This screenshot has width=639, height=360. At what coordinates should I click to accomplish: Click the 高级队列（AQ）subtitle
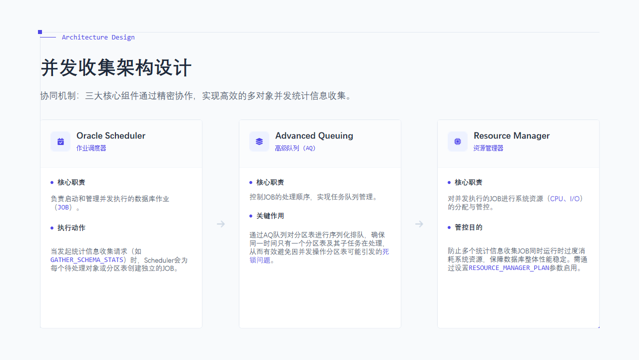click(295, 148)
